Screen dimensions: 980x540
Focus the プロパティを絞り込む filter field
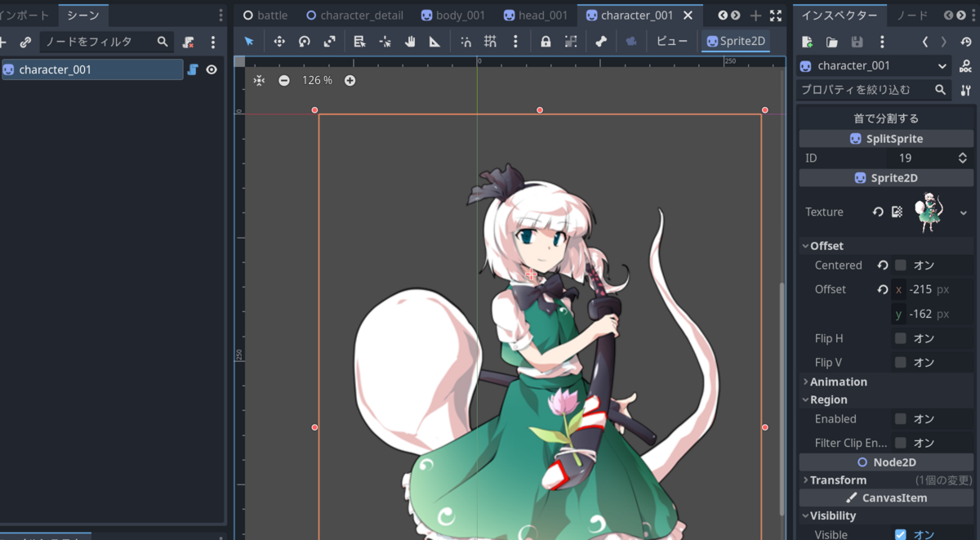(x=874, y=90)
